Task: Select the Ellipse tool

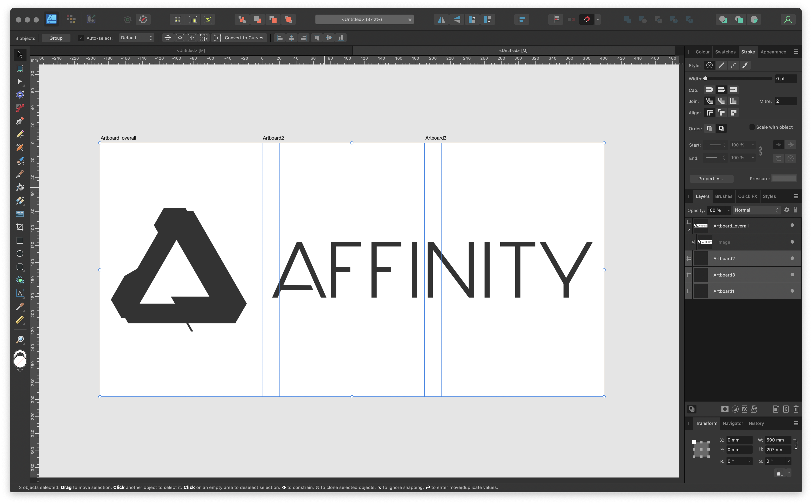Action: pos(20,254)
